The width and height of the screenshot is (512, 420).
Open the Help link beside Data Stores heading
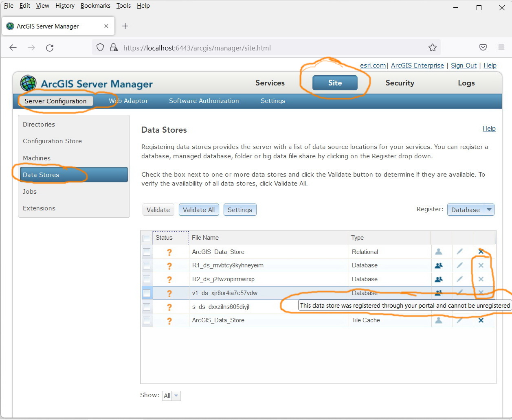point(489,128)
